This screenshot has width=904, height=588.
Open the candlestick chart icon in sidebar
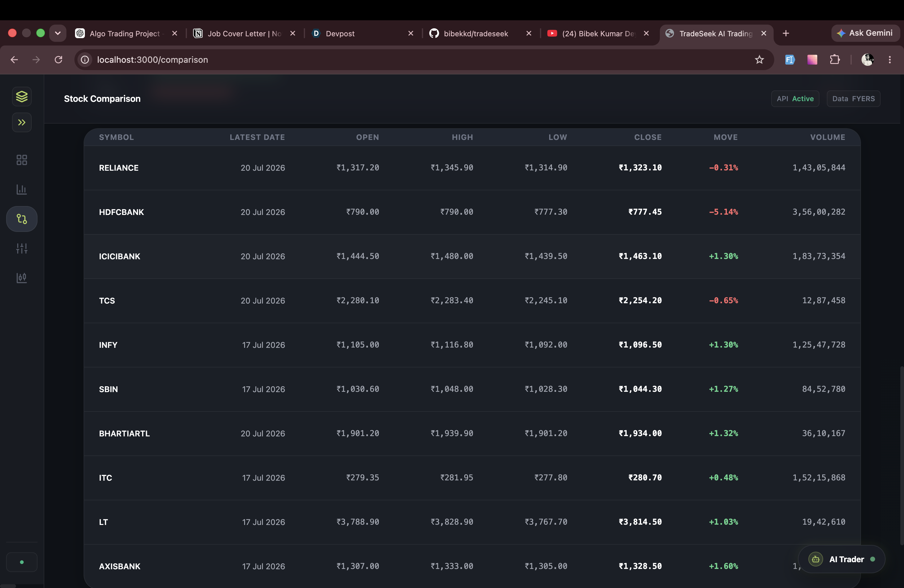(22, 278)
